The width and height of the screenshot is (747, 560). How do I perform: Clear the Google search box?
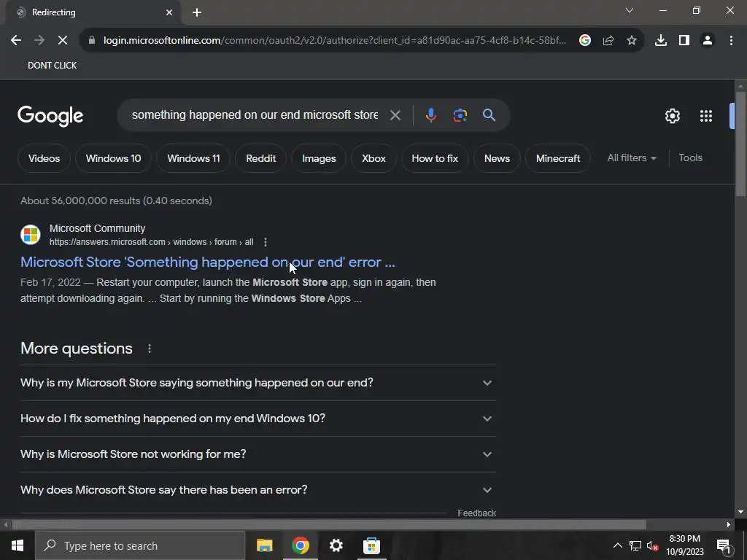point(395,115)
